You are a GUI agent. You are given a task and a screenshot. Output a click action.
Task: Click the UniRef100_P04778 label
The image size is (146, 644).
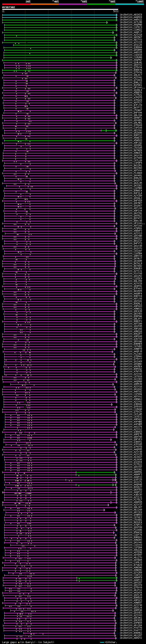(131, 628)
